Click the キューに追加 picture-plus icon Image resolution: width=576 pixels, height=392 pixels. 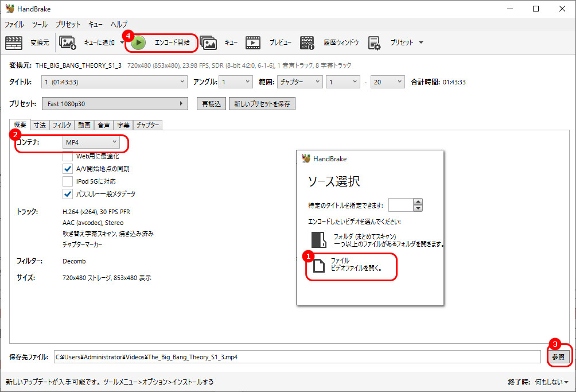point(67,42)
